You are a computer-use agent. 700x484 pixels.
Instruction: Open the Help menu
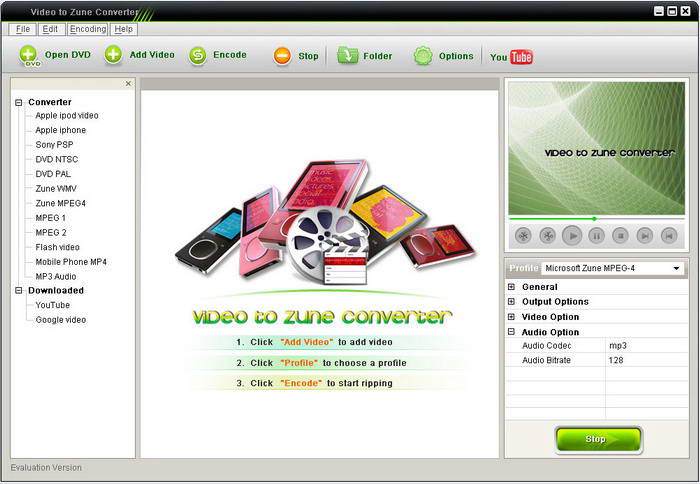[123, 29]
